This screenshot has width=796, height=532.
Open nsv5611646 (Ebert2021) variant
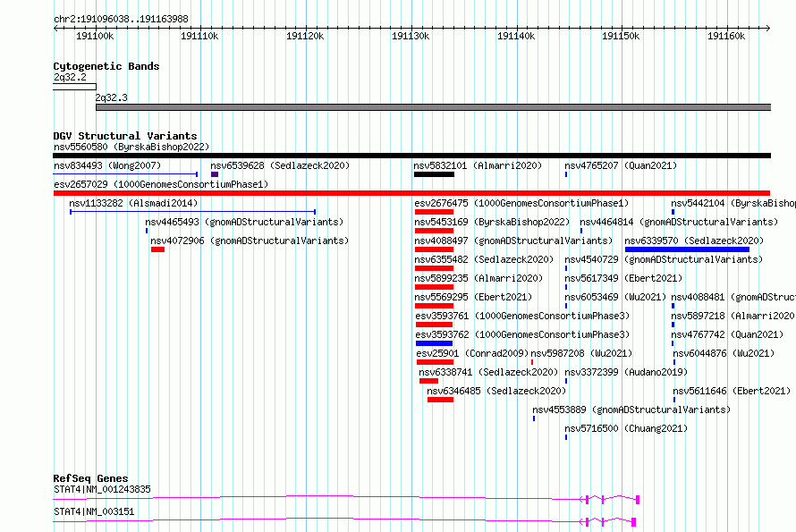pyautogui.click(x=732, y=392)
